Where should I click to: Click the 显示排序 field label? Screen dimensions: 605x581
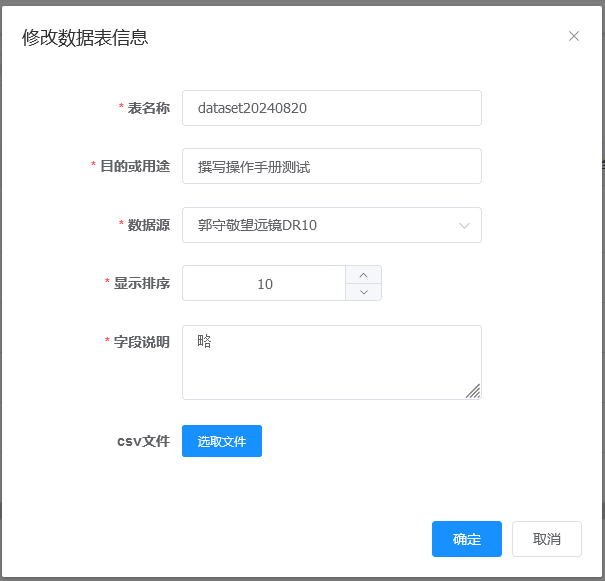coord(141,283)
